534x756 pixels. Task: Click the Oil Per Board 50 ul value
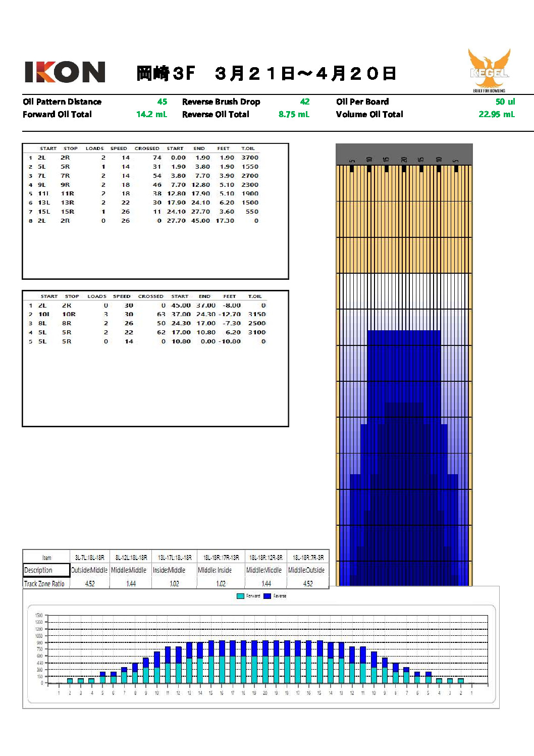(x=505, y=102)
